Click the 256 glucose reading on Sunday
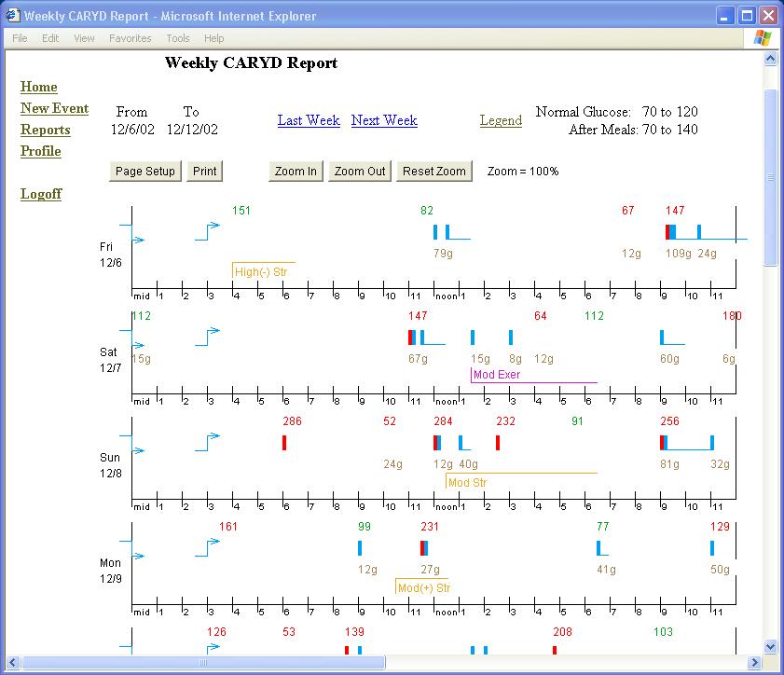 point(669,421)
